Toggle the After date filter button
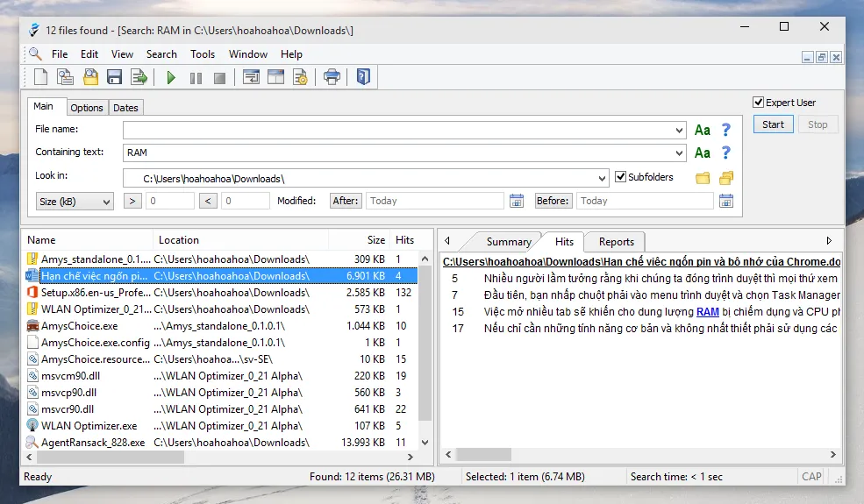 pyautogui.click(x=346, y=201)
